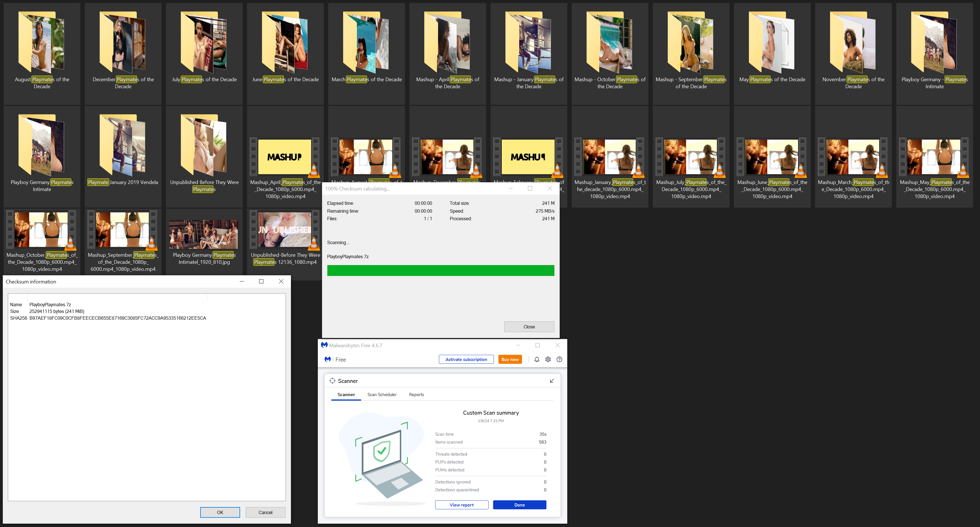The width and height of the screenshot is (980, 527).
Task: Click Close in the checksum calculating window
Action: pyautogui.click(x=529, y=326)
